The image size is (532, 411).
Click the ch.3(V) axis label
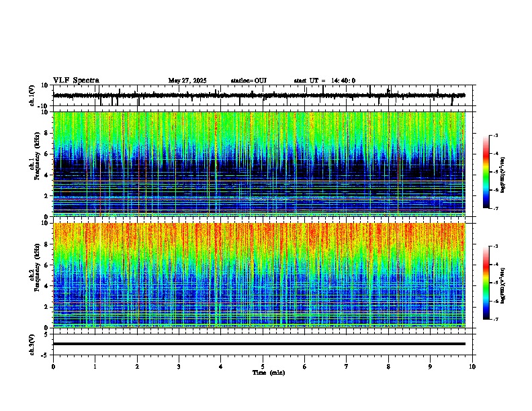point(32,345)
